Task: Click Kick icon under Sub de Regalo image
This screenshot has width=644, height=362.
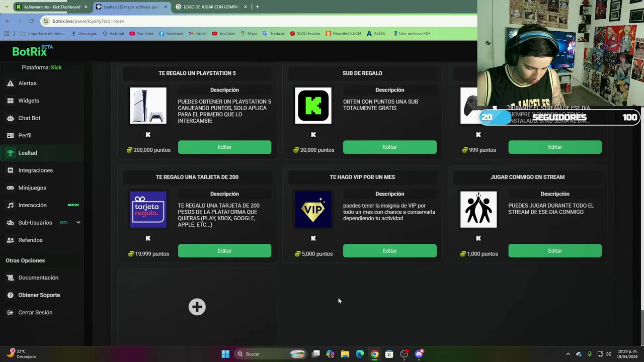Action: tap(313, 135)
